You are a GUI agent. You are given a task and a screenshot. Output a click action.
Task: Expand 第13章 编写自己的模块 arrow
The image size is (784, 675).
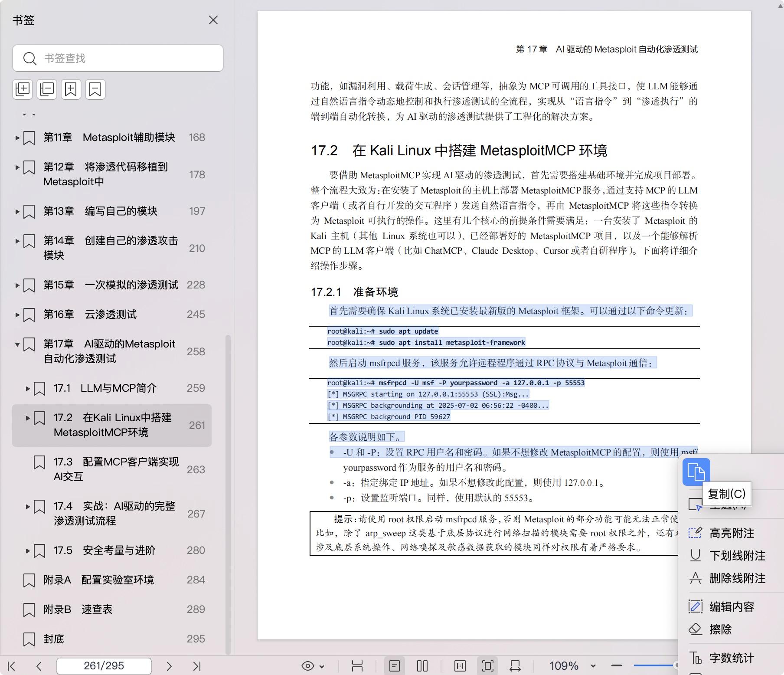click(17, 212)
